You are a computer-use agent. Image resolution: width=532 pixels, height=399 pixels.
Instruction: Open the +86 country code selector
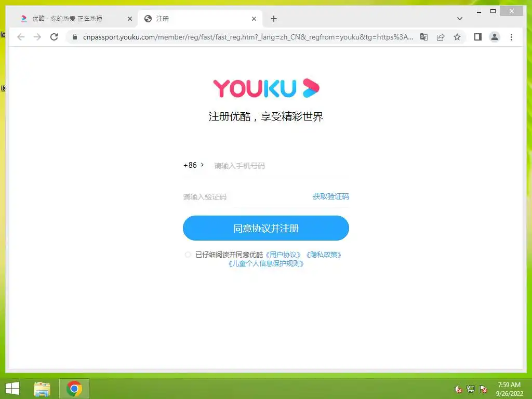pos(193,165)
